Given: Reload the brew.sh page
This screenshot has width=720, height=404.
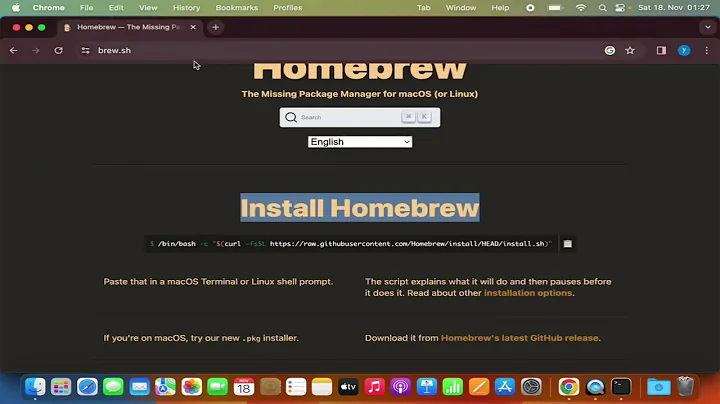Looking at the screenshot, I should pyautogui.click(x=58, y=50).
